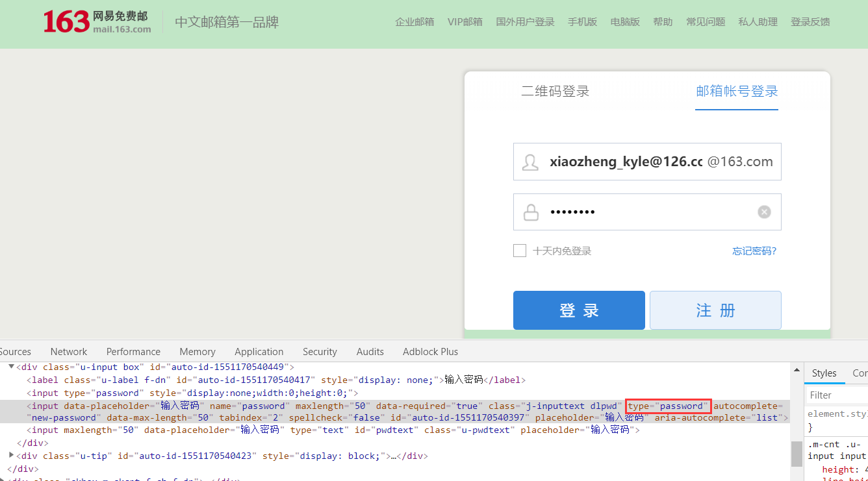Open the Application tab in DevTools
The height and width of the screenshot is (481, 868).
click(259, 351)
